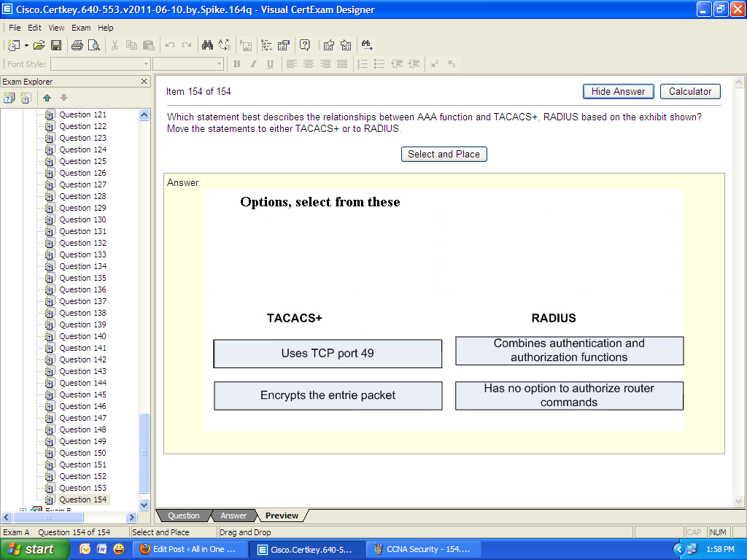Click the Decrease Indent icon
747x560 pixels.
pyautogui.click(x=397, y=64)
